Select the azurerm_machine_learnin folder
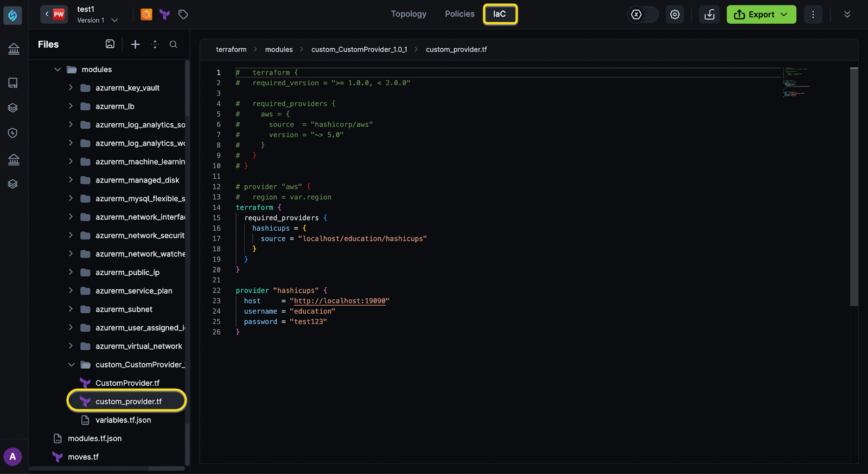868x474 pixels. click(x=140, y=162)
